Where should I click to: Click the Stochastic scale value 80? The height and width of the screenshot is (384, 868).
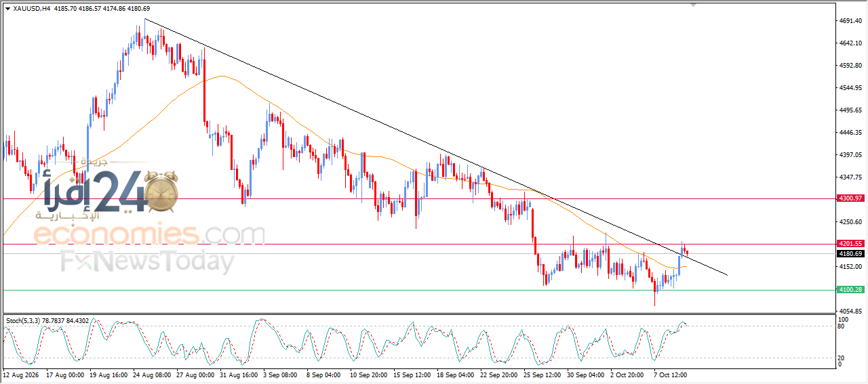pyautogui.click(x=842, y=326)
